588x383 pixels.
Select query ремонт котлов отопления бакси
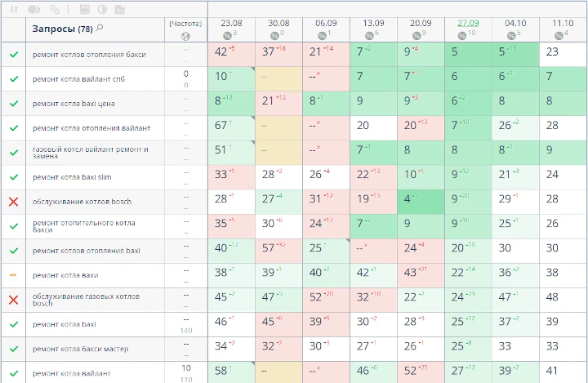[x=90, y=55]
